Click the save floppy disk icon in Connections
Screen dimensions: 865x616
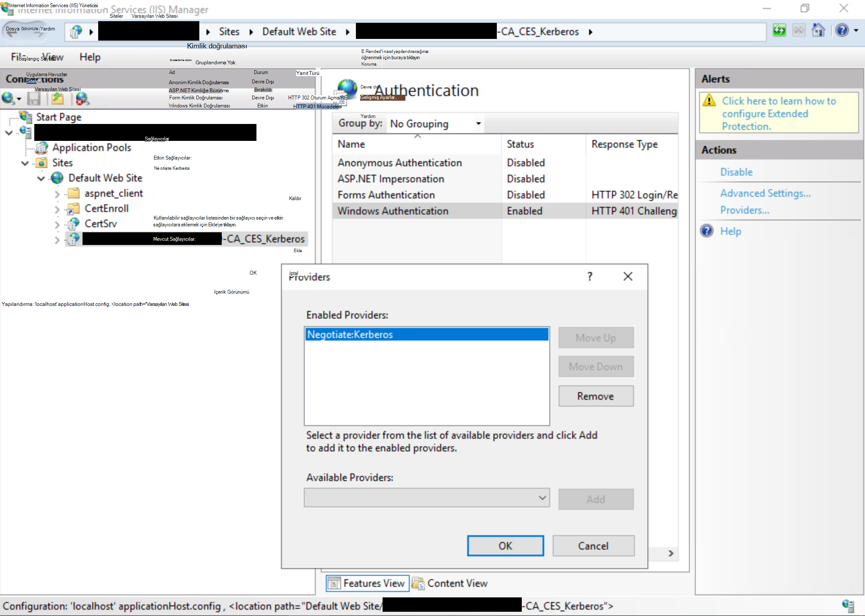coord(34,99)
